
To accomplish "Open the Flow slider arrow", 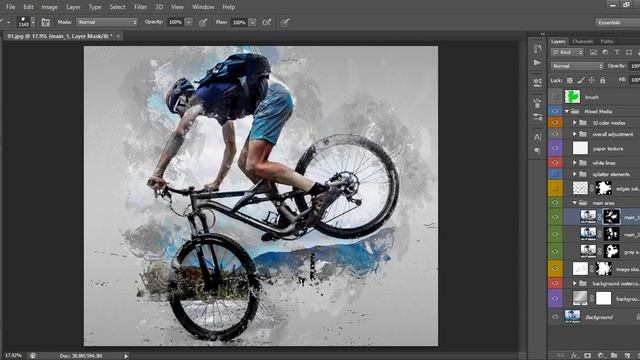I will 252,22.
